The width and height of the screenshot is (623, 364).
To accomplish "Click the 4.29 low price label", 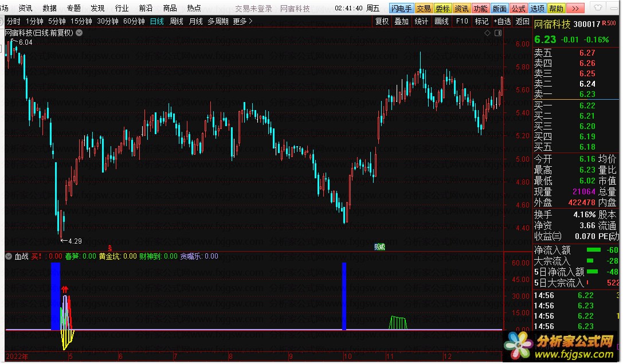I will (x=75, y=241).
